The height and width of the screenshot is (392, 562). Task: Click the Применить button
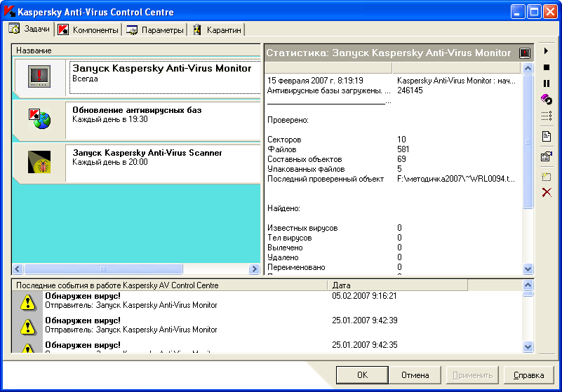tap(472, 374)
